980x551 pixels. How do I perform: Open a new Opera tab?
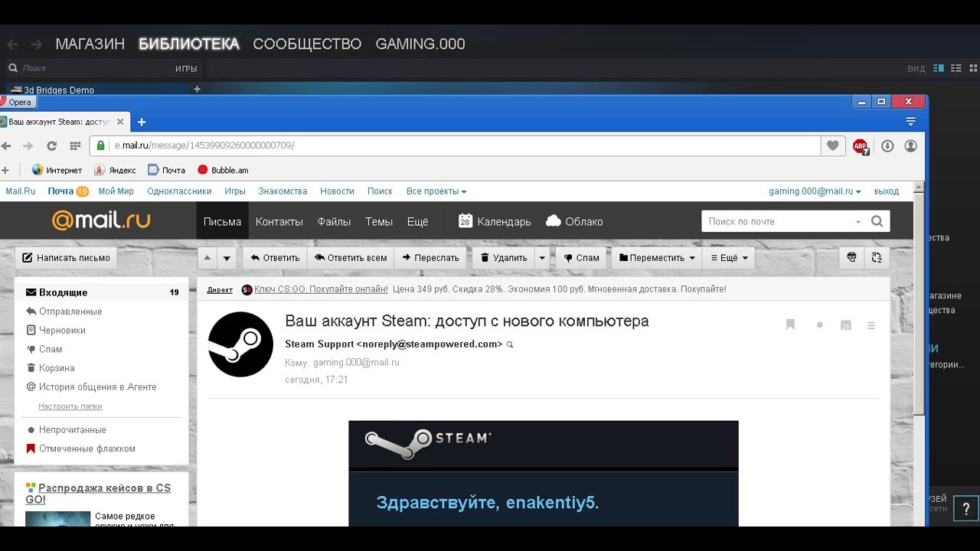tap(142, 122)
